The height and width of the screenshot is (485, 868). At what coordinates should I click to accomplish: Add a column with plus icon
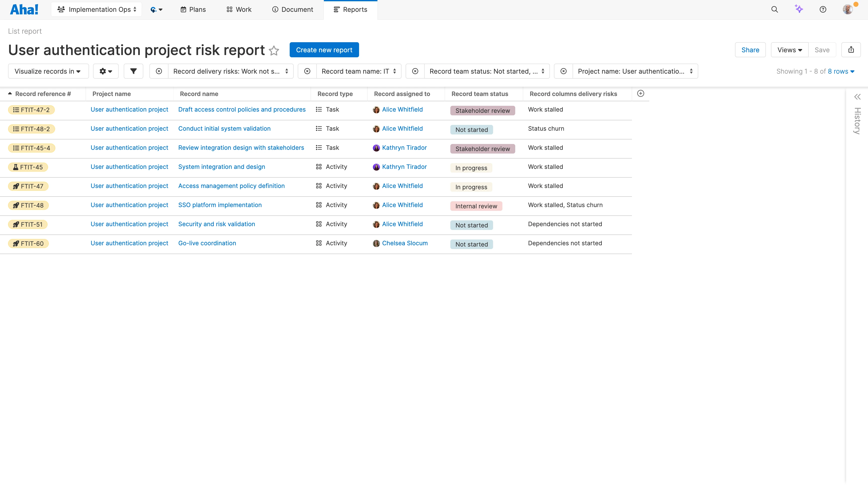[x=640, y=94]
